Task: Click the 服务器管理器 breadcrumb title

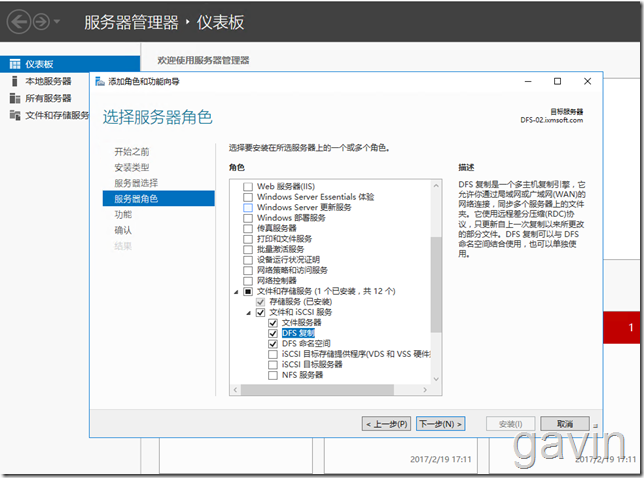Action: (x=131, y=22)
